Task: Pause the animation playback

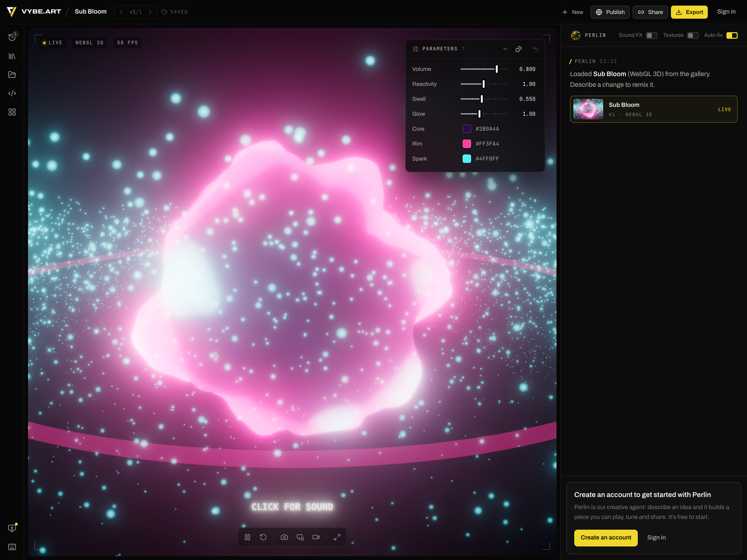Action: point(247,537)
